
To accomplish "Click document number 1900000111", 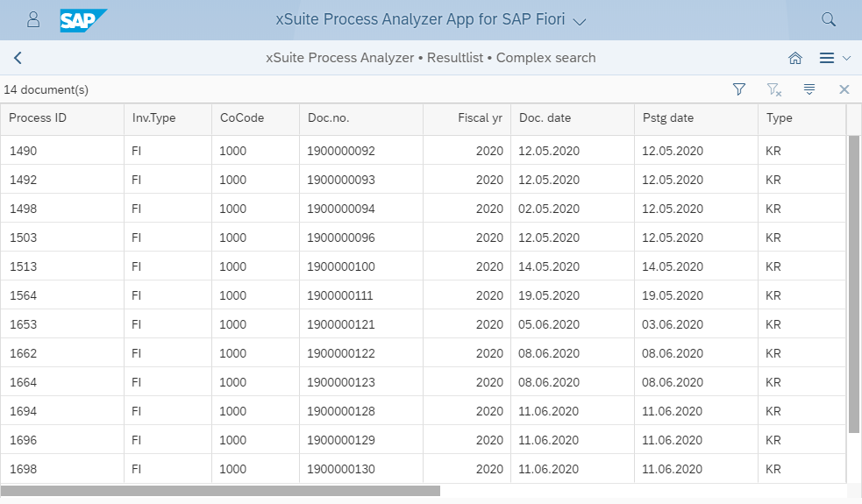I will click(x=339, y=295).
